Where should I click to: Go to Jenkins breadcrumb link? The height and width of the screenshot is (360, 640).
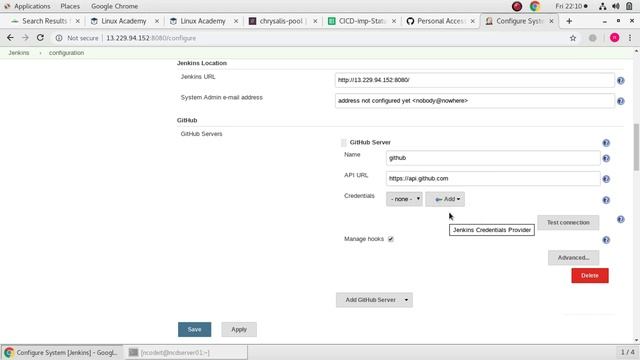click(x=19, y=53)
